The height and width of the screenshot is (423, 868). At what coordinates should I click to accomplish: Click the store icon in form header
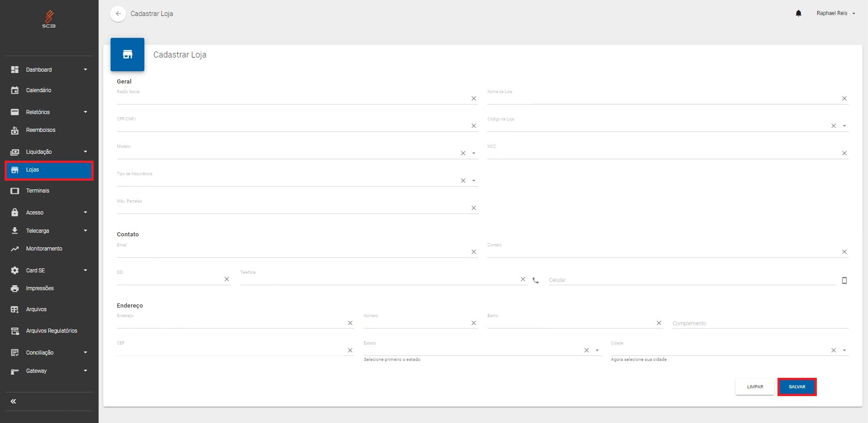point(127,55)
